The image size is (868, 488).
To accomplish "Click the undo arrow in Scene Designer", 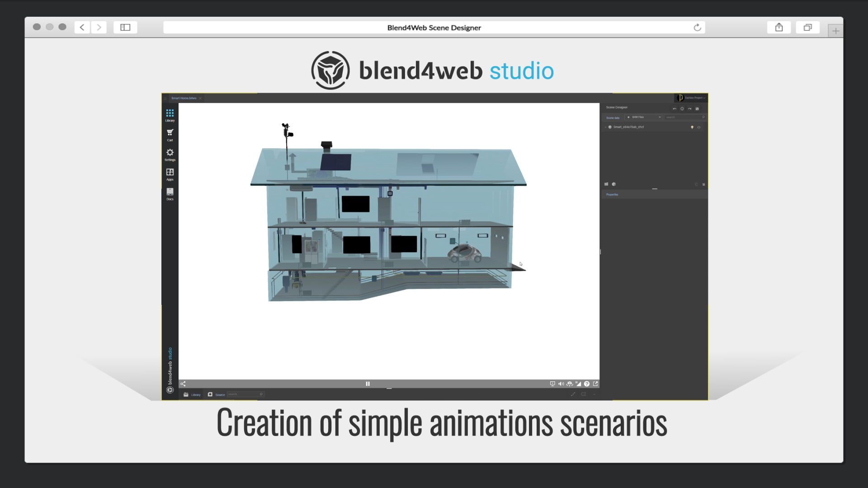I will coord(675,109).
